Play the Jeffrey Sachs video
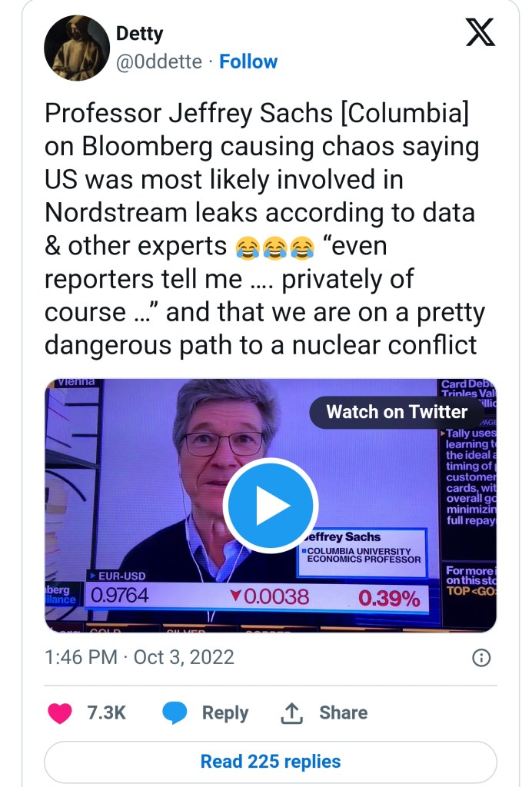 coord(271,505)
